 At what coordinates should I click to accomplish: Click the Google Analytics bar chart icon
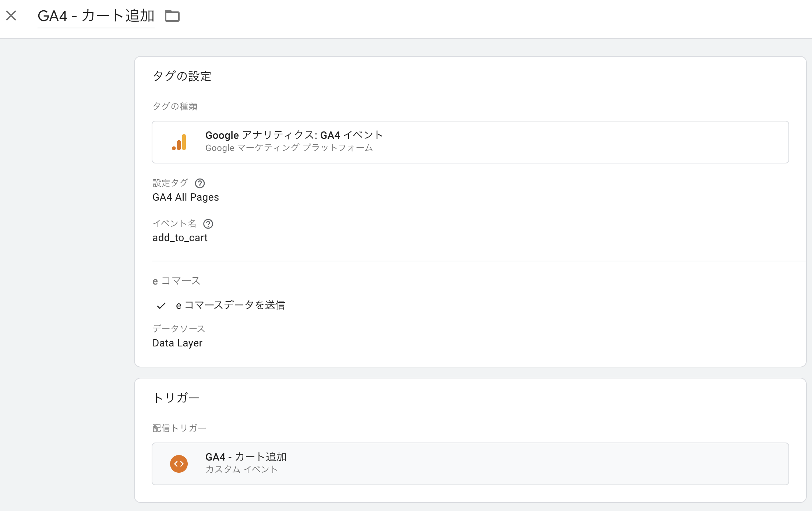coord(179,142)
